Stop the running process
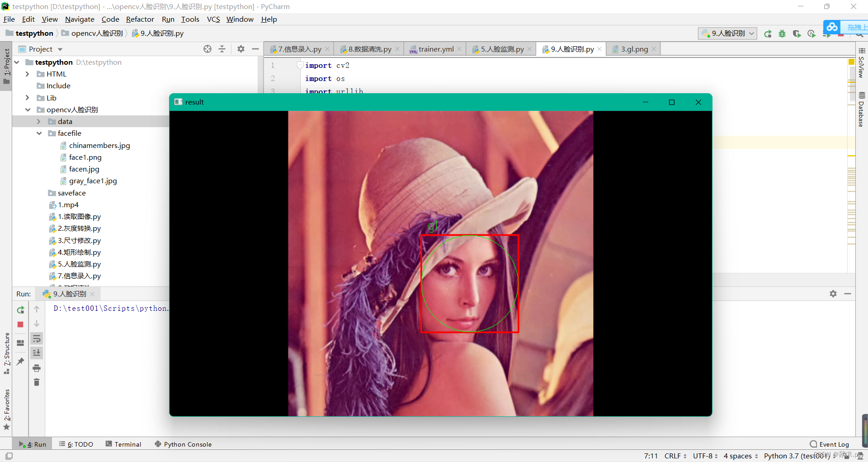 click(20, 324)
